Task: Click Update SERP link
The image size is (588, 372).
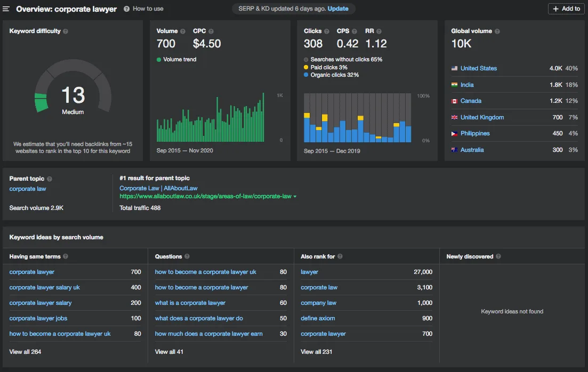Action: click(338, 9)
